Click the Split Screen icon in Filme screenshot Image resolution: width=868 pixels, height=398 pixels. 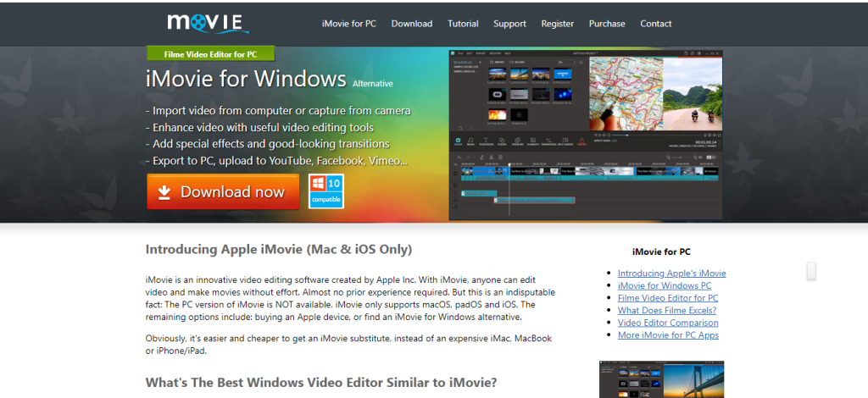click(x=565, y=142)
